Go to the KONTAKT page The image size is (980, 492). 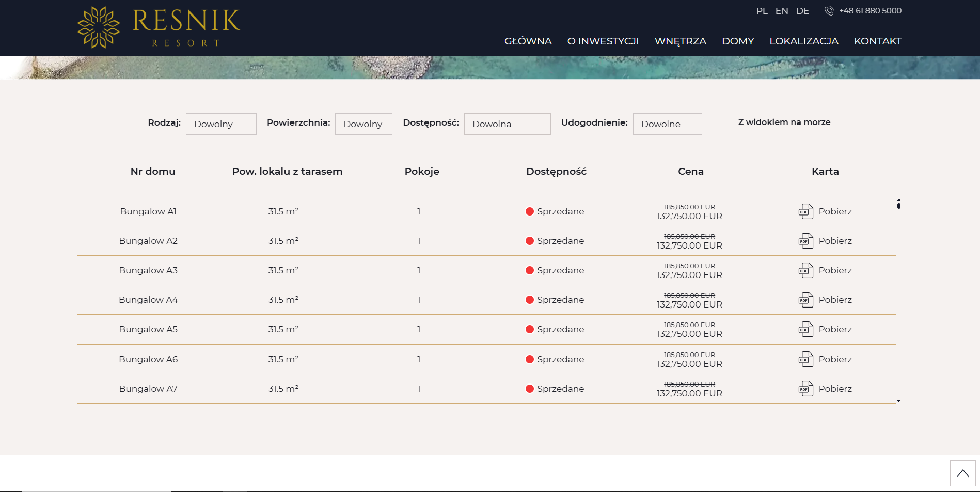878,41
